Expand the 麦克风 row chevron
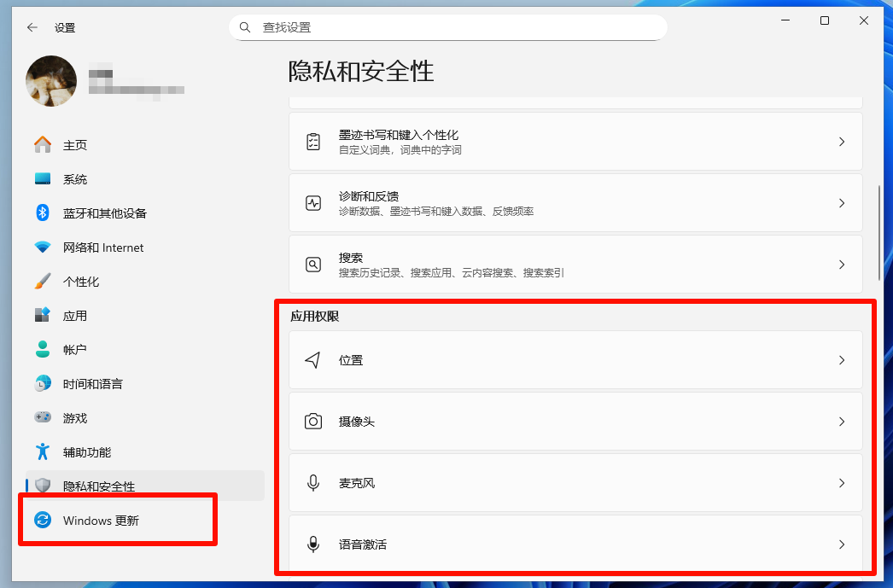This screenshot has width=893, height=588. pyautogui.click(x=842, y=483)
